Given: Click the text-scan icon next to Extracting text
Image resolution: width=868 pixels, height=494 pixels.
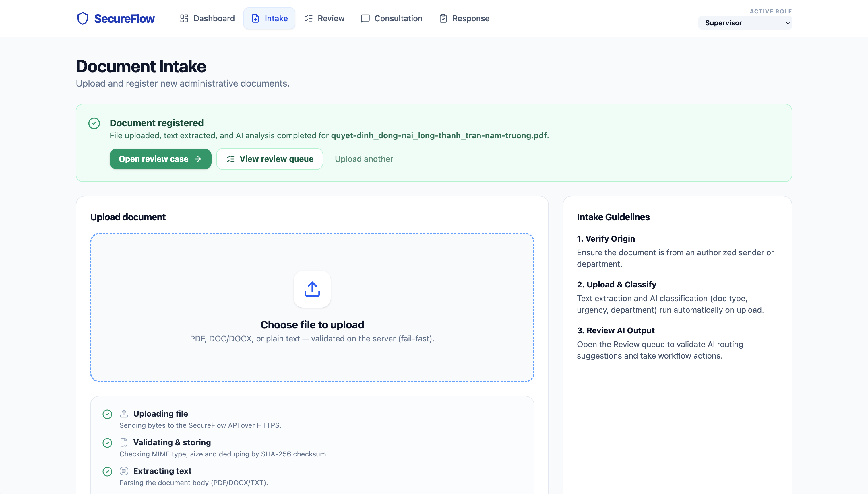Looking at the screenshot, I should point(124,471).
